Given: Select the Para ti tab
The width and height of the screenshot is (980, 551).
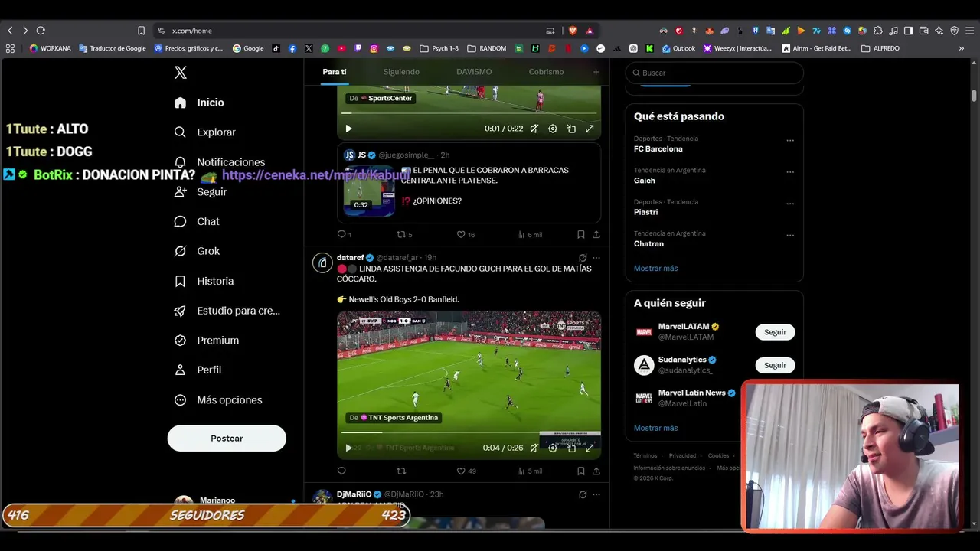Looking at the screenshot, I should [x=334, y=72].
